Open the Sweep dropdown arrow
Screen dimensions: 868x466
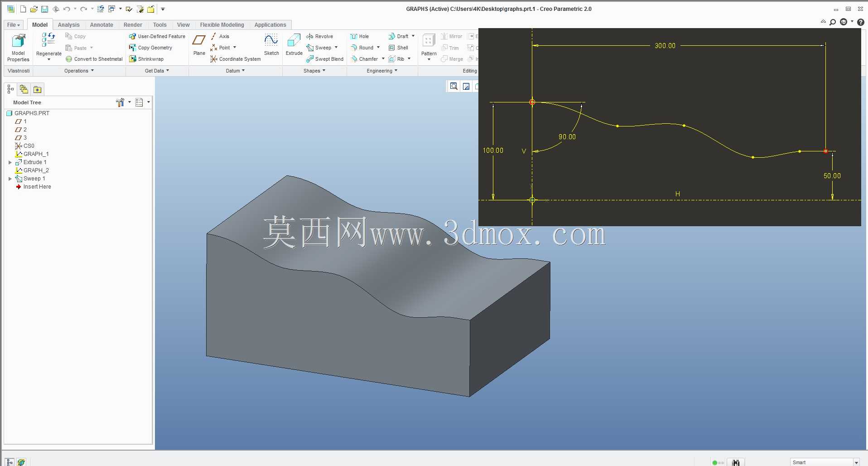[336, 48]
